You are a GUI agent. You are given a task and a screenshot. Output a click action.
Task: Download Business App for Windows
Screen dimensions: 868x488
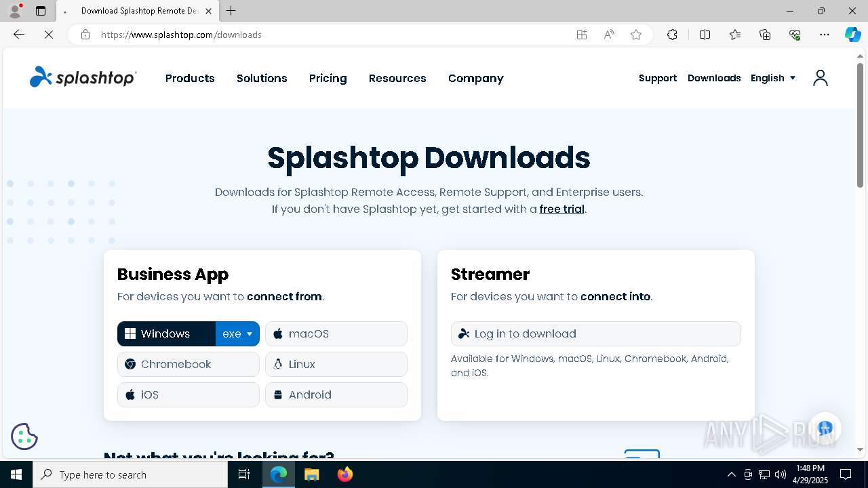click(x=166, y=333)
